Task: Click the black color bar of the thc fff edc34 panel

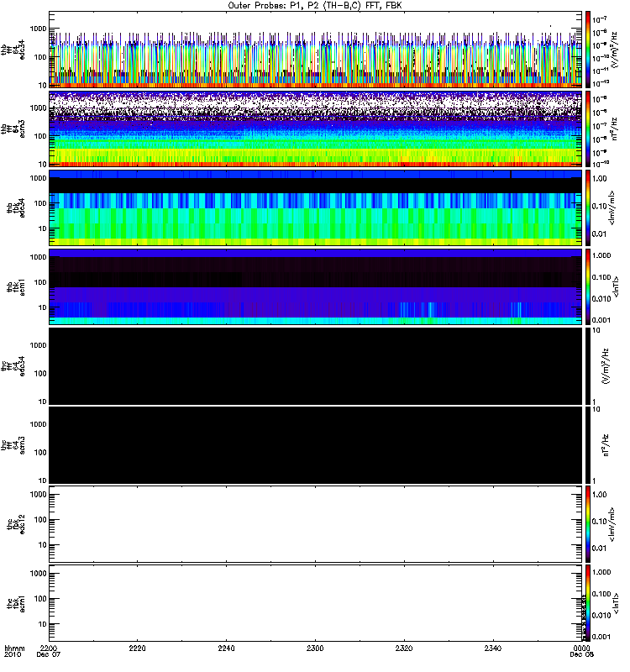Action: click(588, 366)
